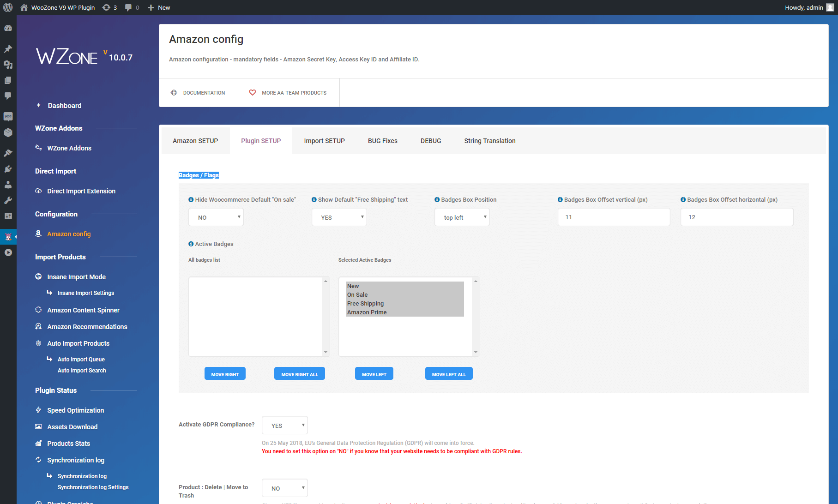Viewport: 838px width, 504px height.
Task: Click the MOVE LEFT button
Action: 374,374
